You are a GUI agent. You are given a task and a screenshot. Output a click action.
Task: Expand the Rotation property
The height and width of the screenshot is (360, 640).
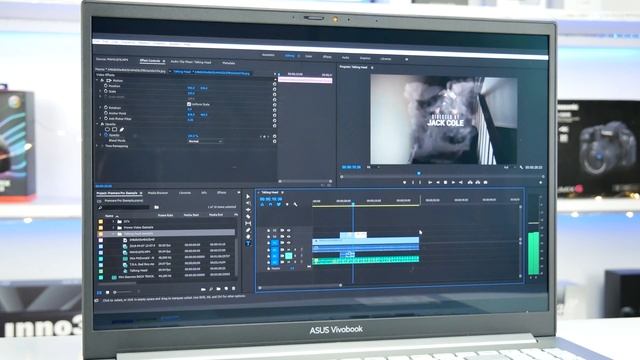(x=100, y=108)
